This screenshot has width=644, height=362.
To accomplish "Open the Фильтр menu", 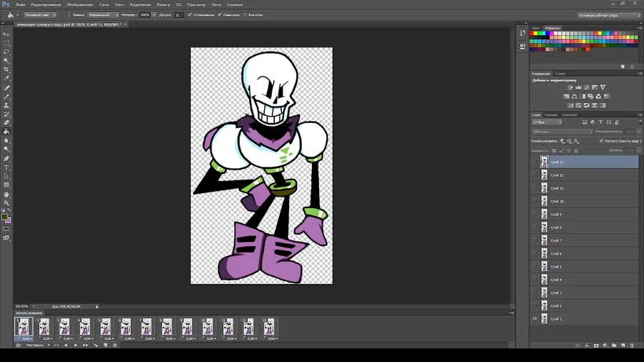I will point(163,4).
